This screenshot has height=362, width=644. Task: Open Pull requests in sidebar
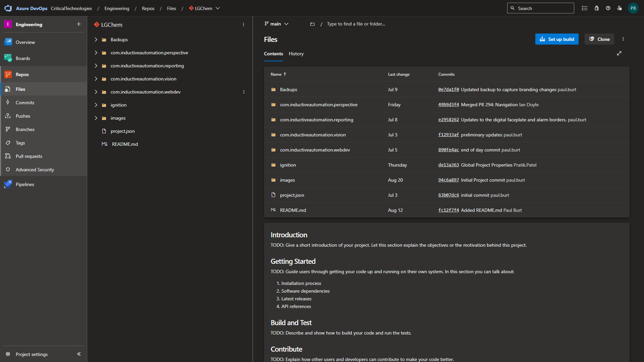[29, 156]
